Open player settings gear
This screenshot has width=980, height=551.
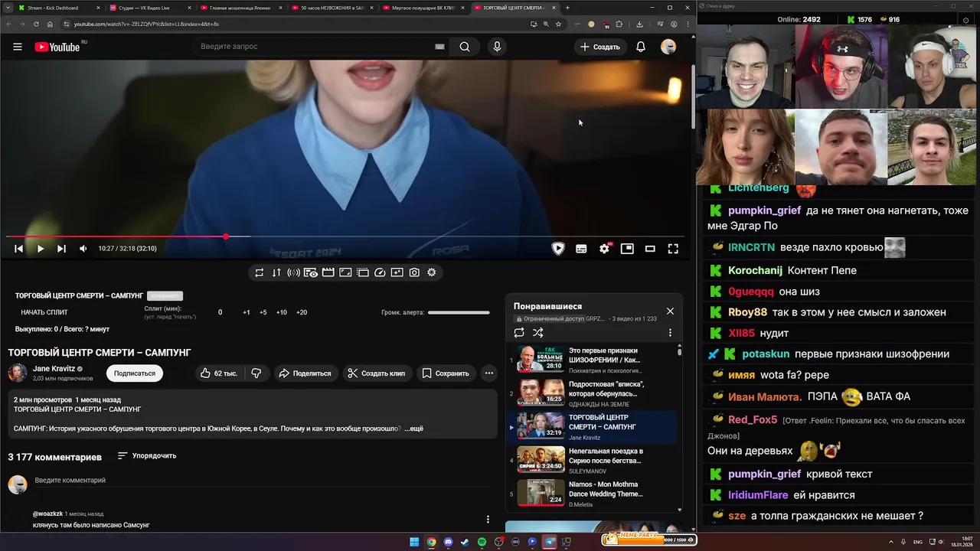pos(605,249)
